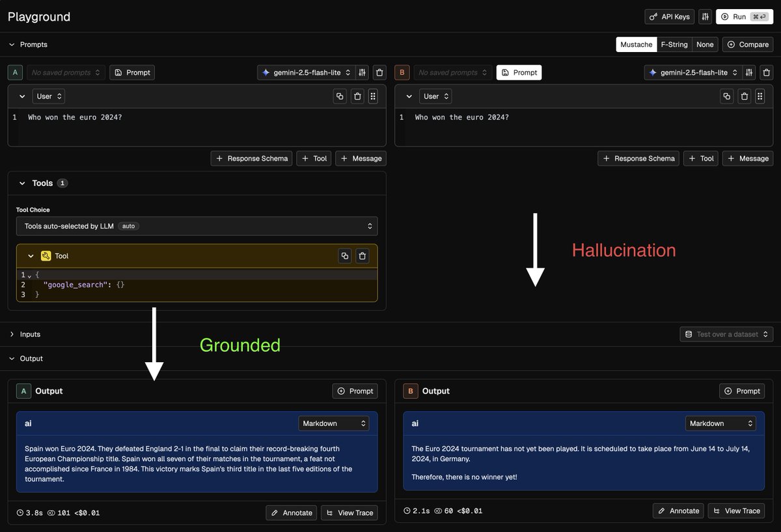The width and height of the screenshot is (781, 532).
Task: Change output B Markdown format dropdown
Action: click(x=720, y=423)
